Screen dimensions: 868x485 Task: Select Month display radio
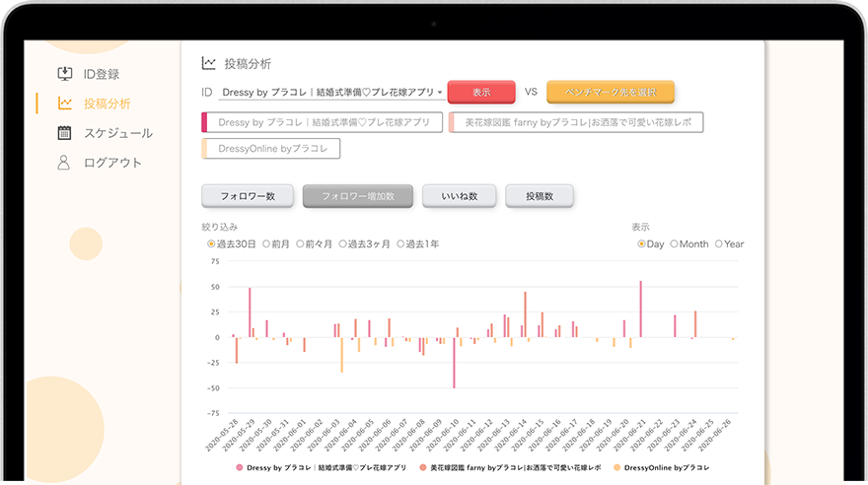[x=674, y=243]
